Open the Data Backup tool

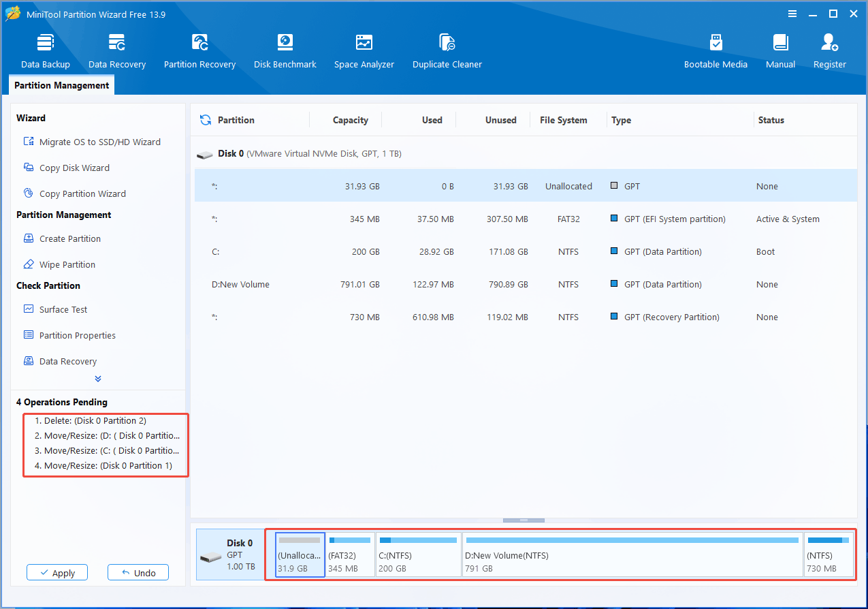coord(45,51)
